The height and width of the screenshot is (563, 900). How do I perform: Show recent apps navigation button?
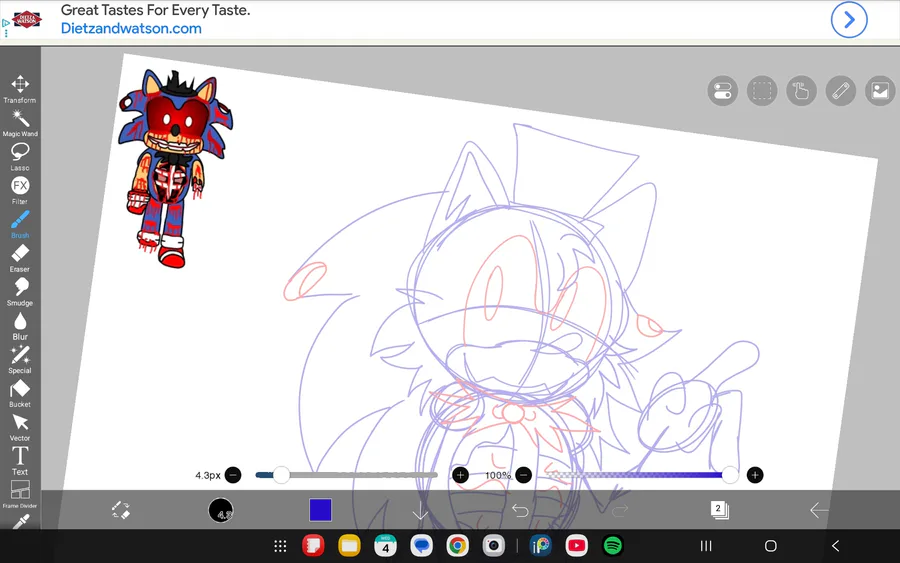[x=706, y=546]
